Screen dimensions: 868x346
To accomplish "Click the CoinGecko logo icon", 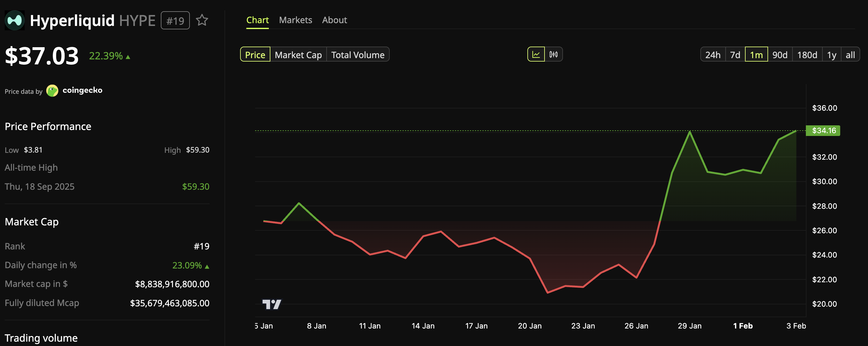I will (x=52, y=90).
